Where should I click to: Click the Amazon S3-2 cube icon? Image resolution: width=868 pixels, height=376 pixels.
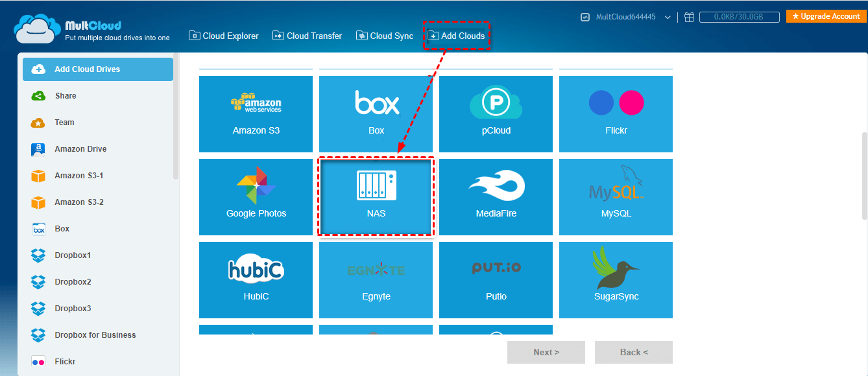[x=38, y=202]
